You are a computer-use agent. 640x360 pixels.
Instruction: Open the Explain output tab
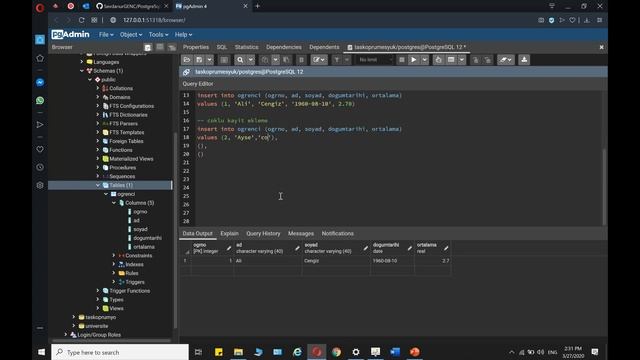(x=229, y=233)
